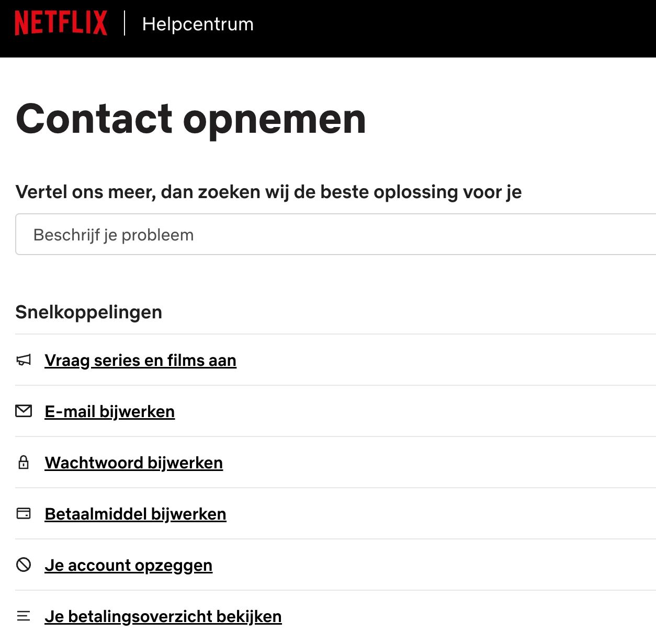Viewport: 656px width, 644px height.
Task: Go to 'Betaalmiddel bijwerken'
Action: pos(135,514)
